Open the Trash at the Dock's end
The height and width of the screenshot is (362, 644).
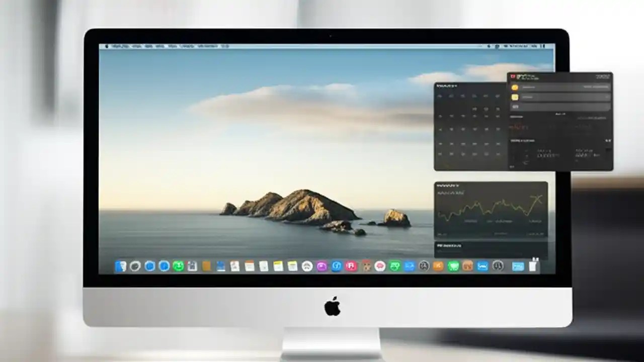coord(532,266)
